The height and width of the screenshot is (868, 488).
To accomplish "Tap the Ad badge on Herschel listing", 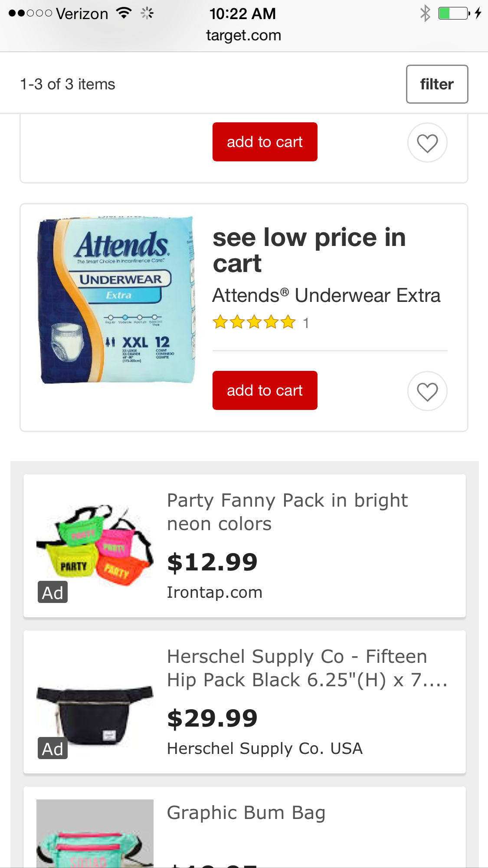I will [52, 749].
